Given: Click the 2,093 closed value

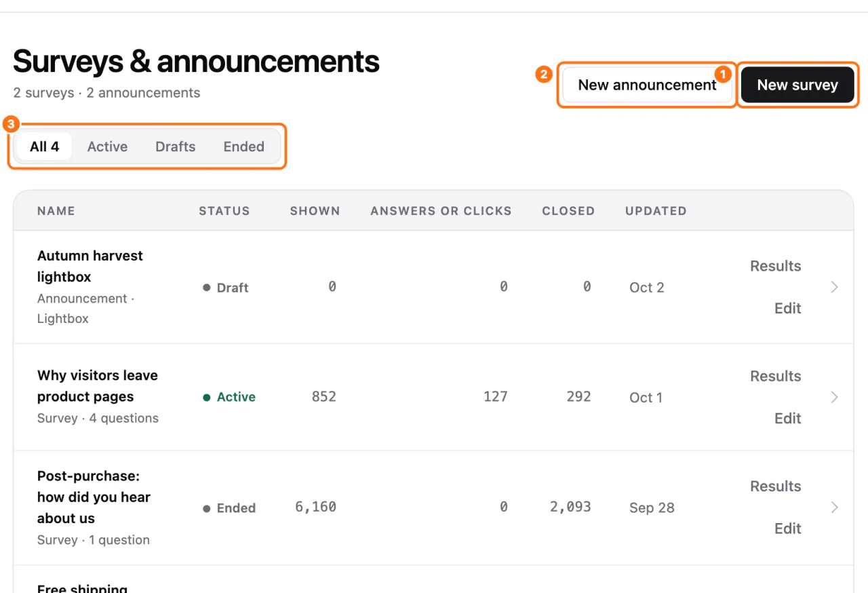Looking at the screenshot, I should pos(570,507).
